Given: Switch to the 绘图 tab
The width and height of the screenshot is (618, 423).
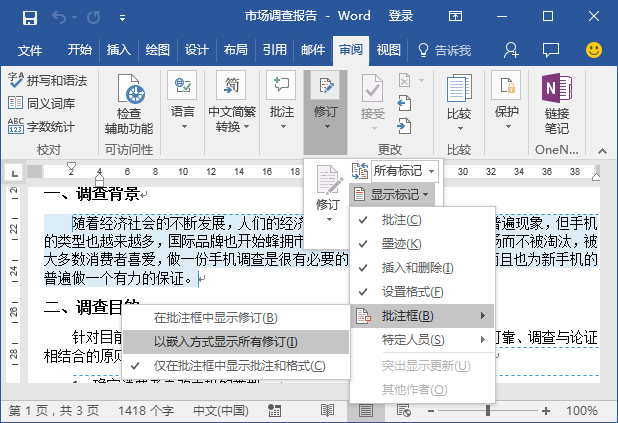Looking at the screenshot, I should click(157, 50).
